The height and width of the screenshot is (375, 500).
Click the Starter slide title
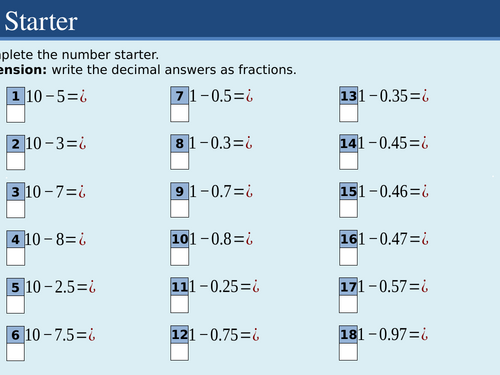coord(41,21)
